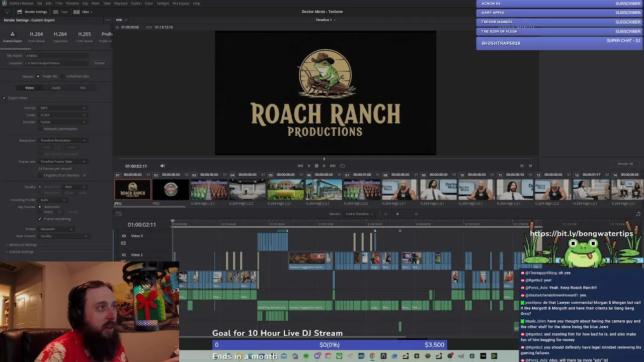Image resolution: width=644 pixels, height=362 pixels.
Task: Open the Timeline Resolution dropdown
Action: pos(63,141)
